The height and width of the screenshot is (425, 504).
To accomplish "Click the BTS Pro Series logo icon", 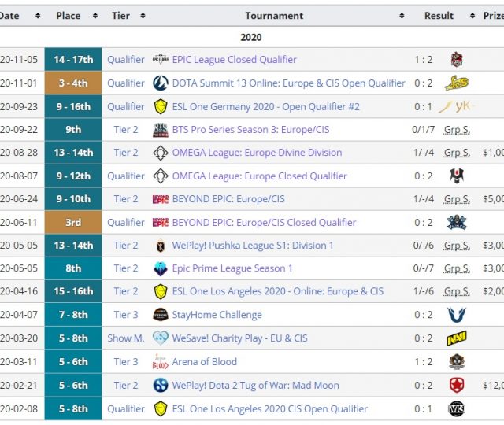I will coord(161,130).
